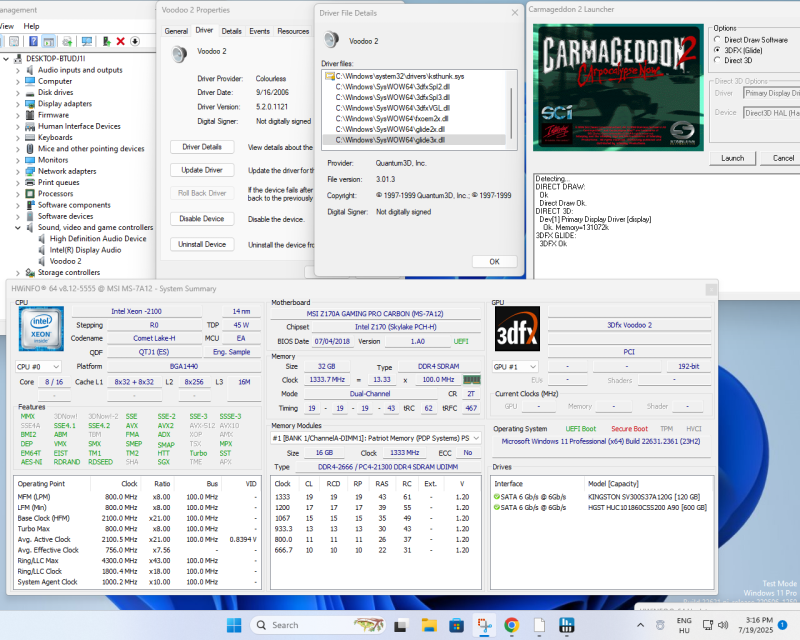Click Cancel in Carmageddon 2 Launcher
The width and height of the screenshot is (800, 640).
pos(783,158)
